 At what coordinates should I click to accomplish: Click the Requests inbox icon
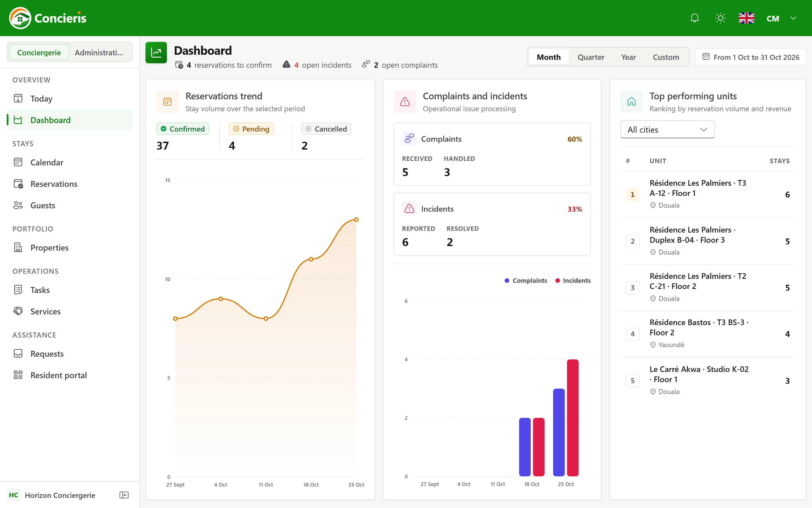click(18, 354)
